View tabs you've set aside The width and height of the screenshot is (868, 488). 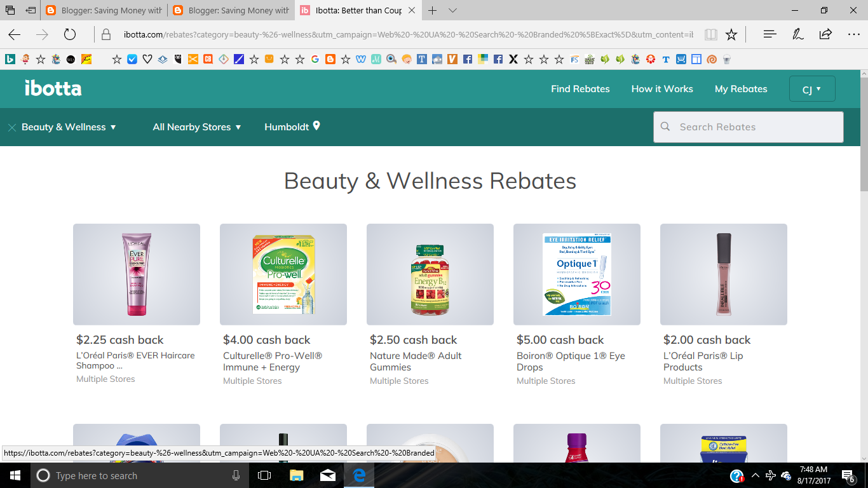coord(10,10)
